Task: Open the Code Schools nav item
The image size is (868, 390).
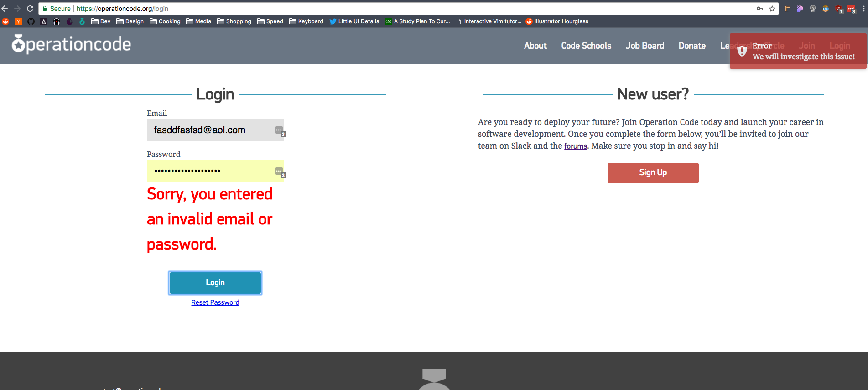Action: [x=586, y=46]
